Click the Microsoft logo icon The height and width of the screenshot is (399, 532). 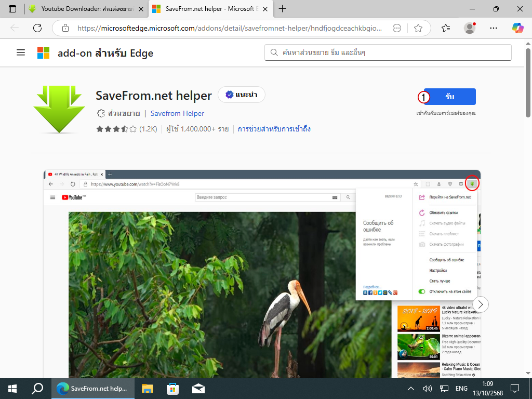click(x=43, y=52)
